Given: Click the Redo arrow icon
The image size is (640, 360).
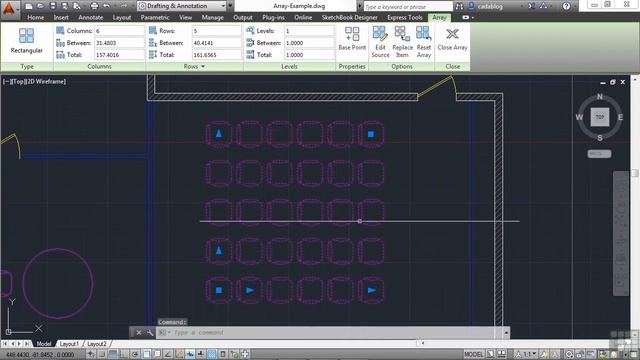Looking at the screenshot, I should coord(124,6).
